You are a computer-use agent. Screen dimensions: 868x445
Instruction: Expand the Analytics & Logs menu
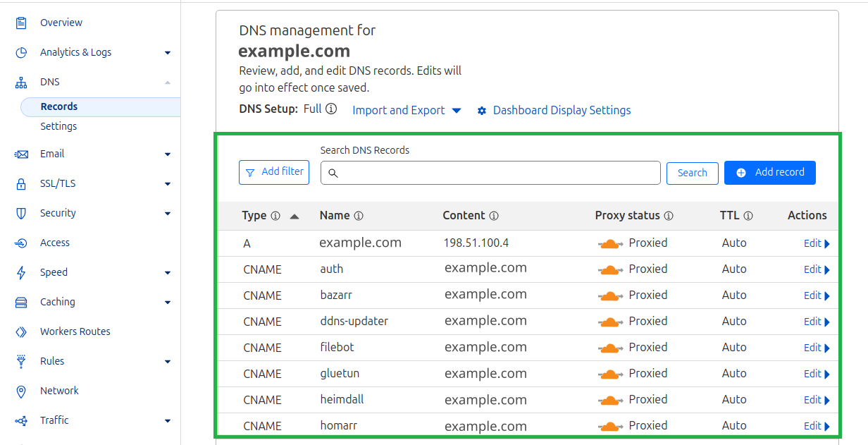167,52
